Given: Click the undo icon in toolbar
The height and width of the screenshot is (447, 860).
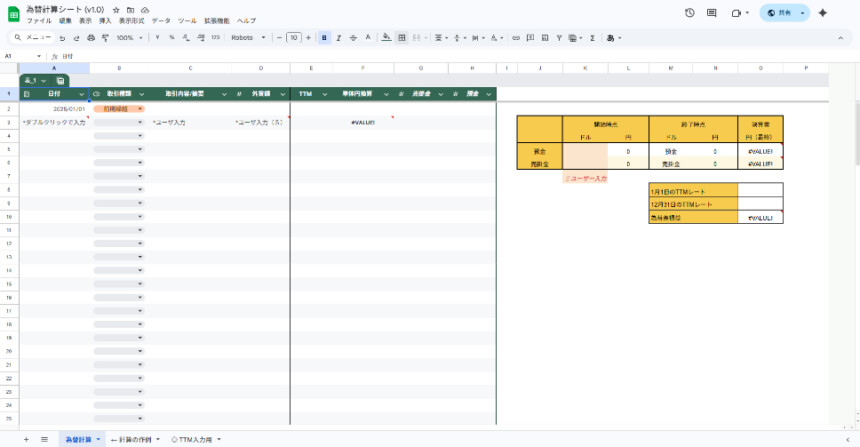Looking at the screenshot, I should pyautogui.click(x=63, y=38).
